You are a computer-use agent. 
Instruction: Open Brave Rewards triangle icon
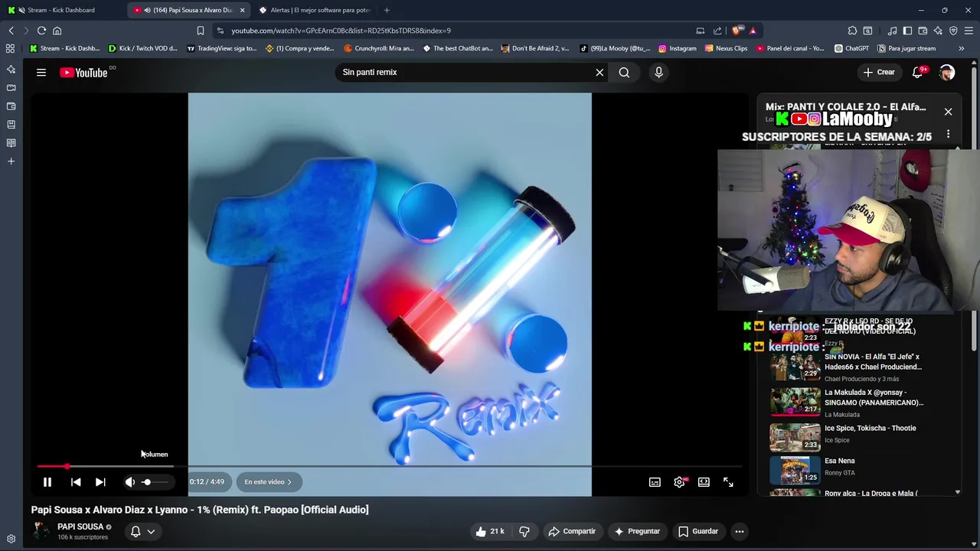pyautogui.click(x=753, y=31)
